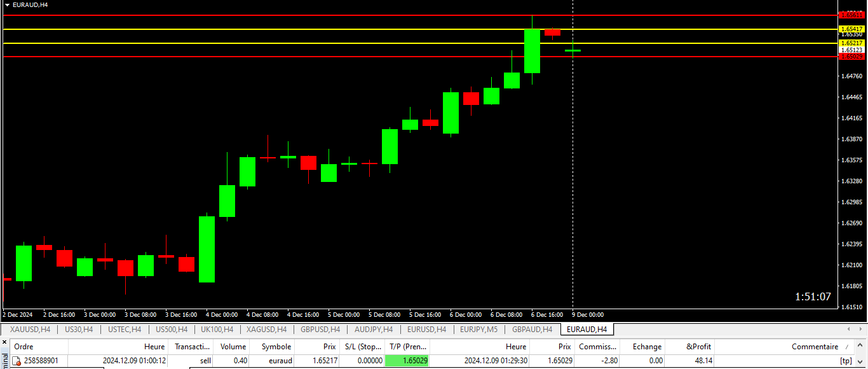Click the chart tabs right scroll arrow

[861, 330]
